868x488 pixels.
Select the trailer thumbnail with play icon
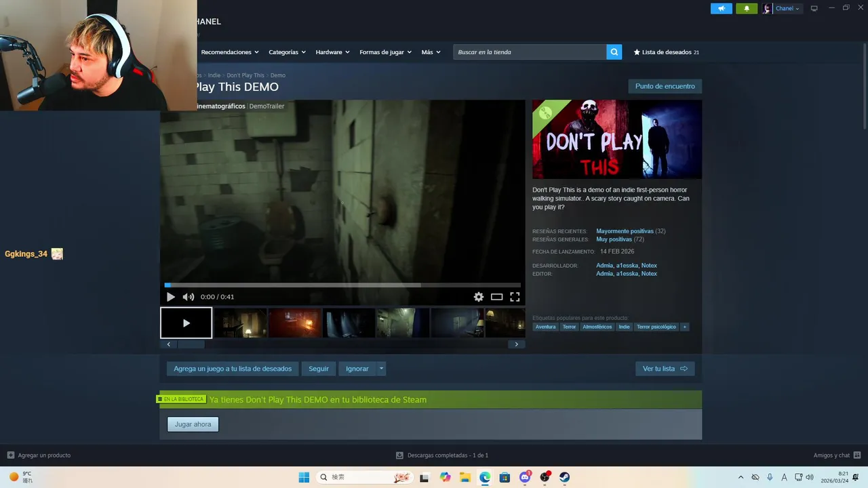[186, 323]
